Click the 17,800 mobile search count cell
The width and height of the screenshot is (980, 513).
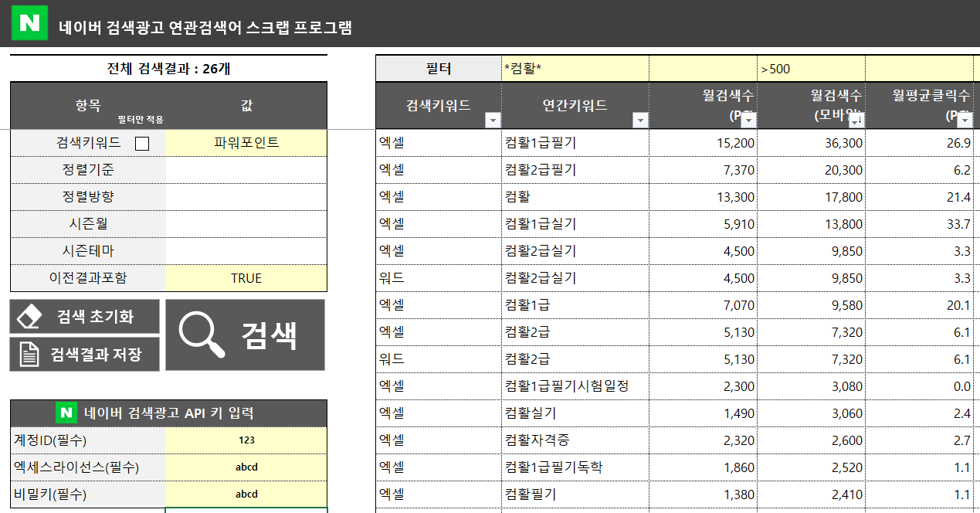[811, 197]
